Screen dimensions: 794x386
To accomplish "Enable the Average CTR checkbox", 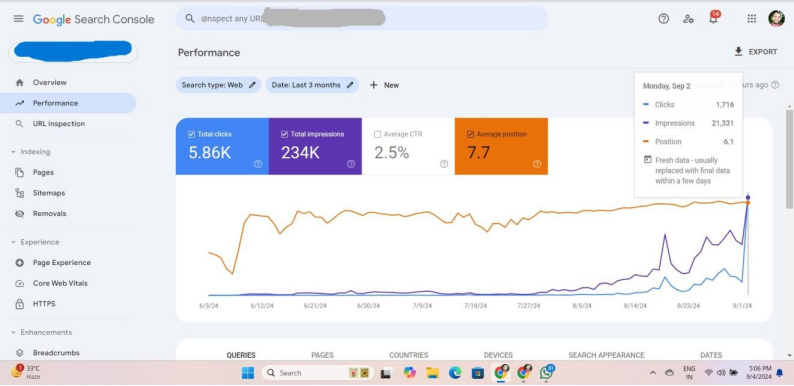I will [377, 134].
